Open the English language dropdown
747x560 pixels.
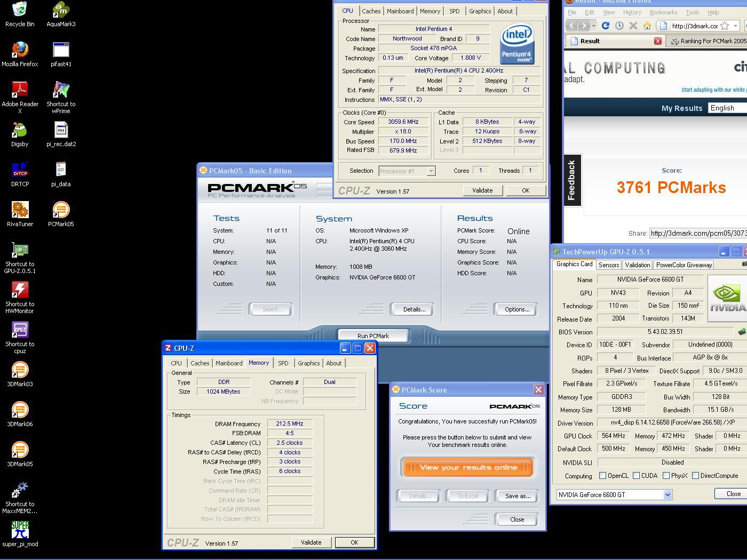coord(727,108)
